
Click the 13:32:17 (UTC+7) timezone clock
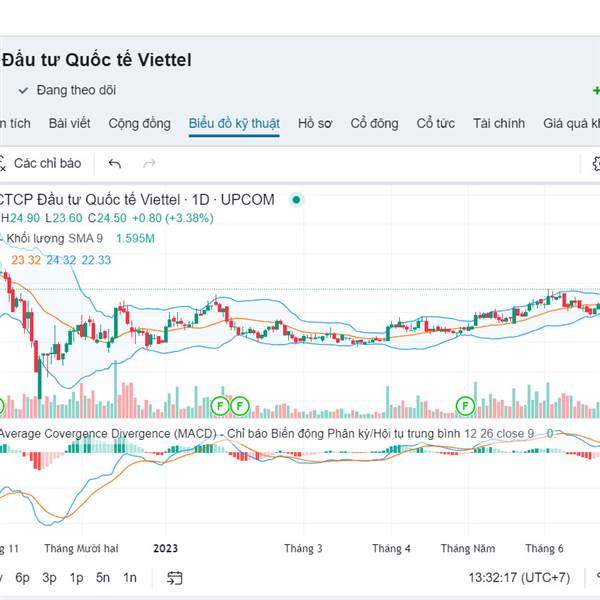[x=519, y=577]
